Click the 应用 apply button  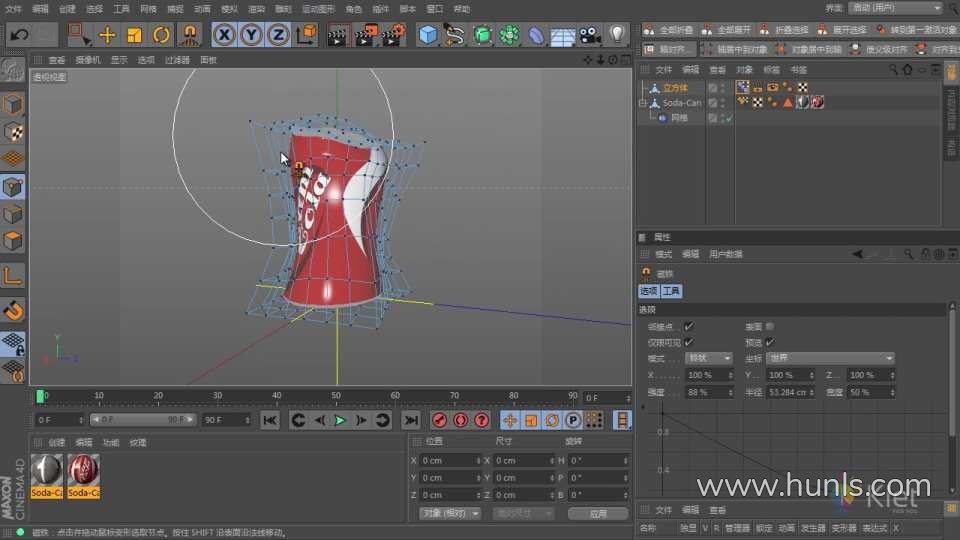[598, 514]
